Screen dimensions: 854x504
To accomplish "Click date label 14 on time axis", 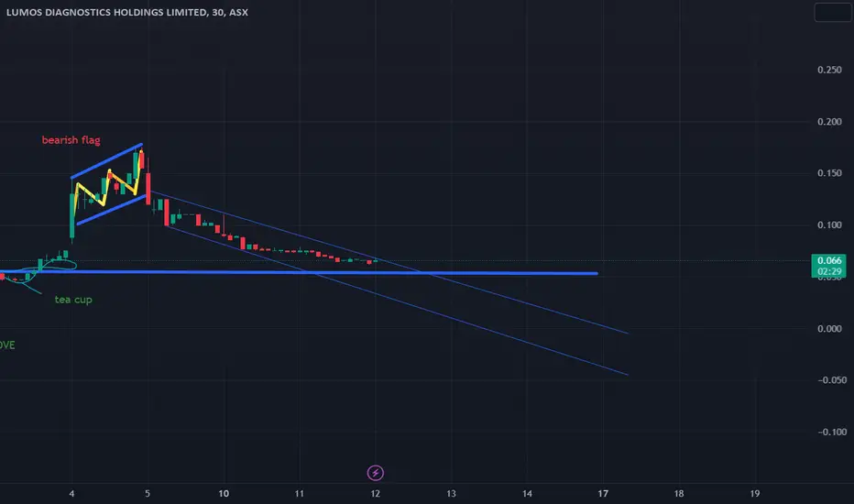I will (x=527, y=494).
